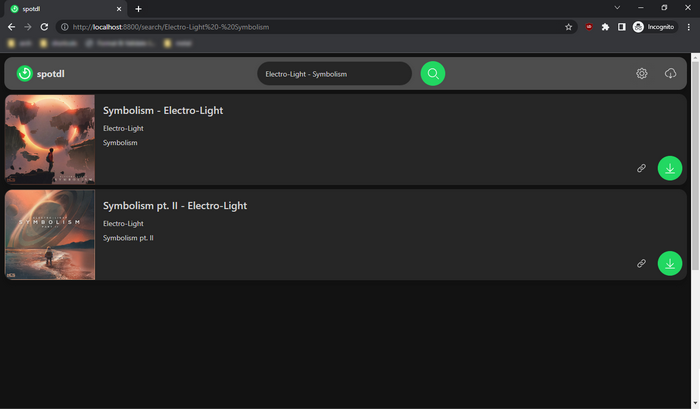Open the browser extensions puzzle icon

tap(605, 27)
